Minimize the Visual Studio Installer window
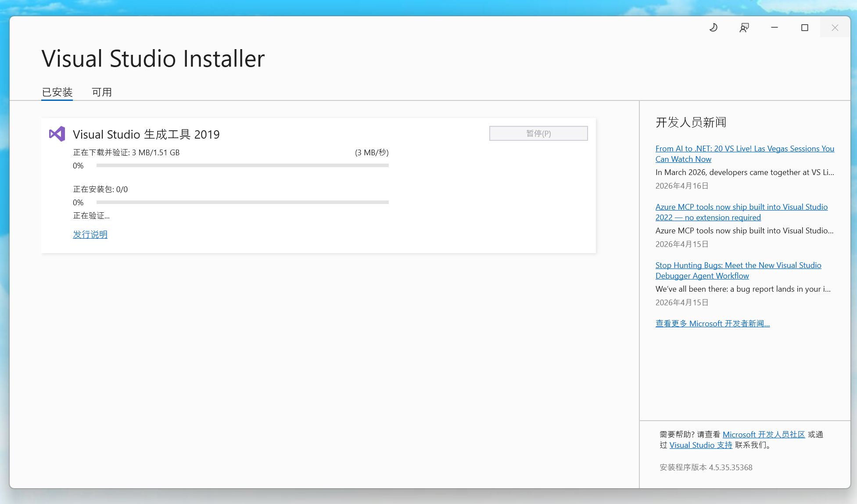Viewport: 857px width, 504px height. coord(775,28)
